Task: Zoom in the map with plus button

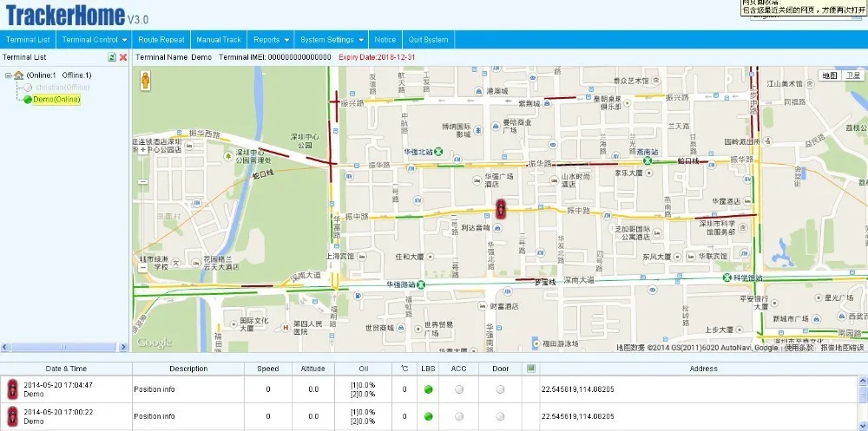Action: point(143,149)
